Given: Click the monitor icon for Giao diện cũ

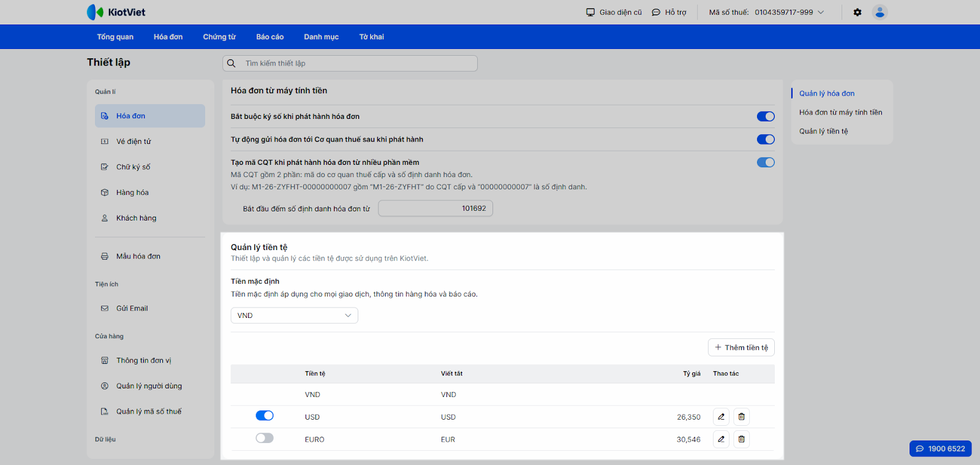Looking at the screenshot, I should [x=590, y=12].
